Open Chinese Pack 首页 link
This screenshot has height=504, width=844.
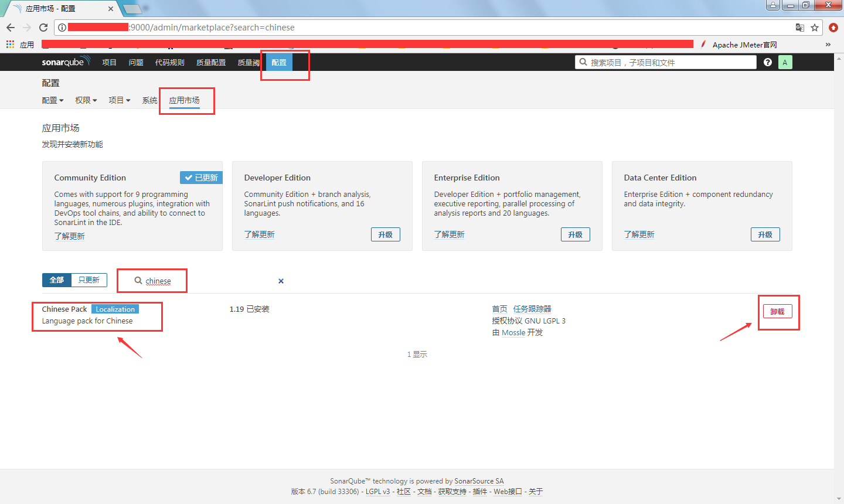(500, 309)
